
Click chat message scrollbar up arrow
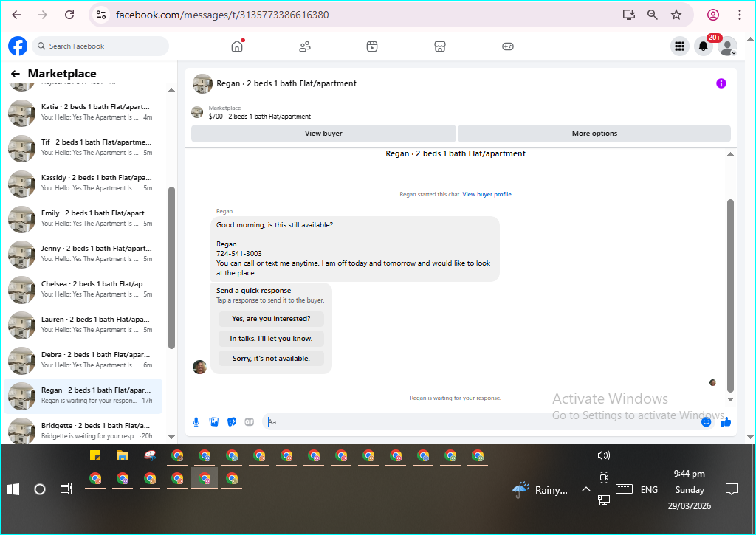[730, 154]
